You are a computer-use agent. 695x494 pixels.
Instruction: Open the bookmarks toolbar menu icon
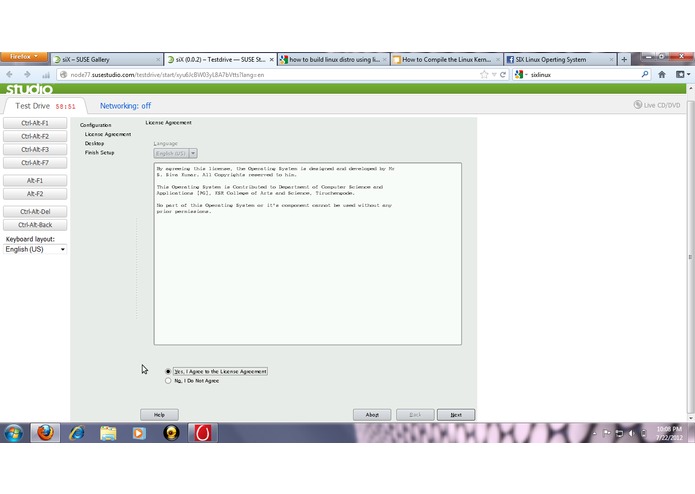(x=683, y=74)
